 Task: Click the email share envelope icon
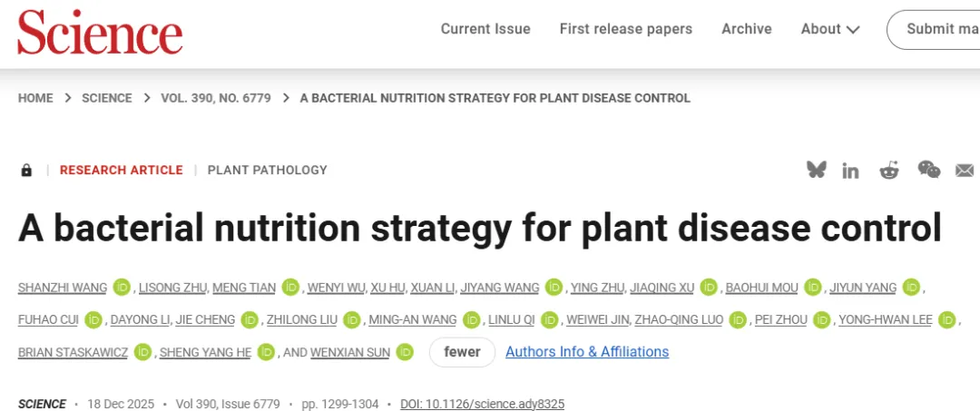965,171
